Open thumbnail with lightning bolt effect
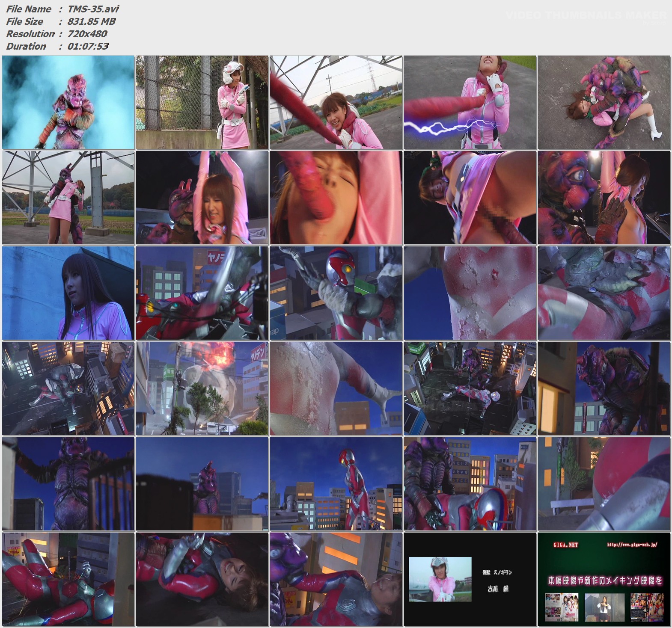 coord(470,102)
